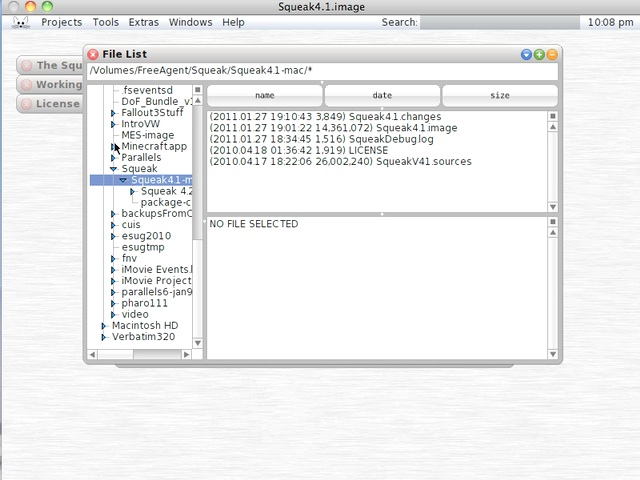Select the .fseventsd folder
This screenshot has height=480, width=640.
[147, 90]
